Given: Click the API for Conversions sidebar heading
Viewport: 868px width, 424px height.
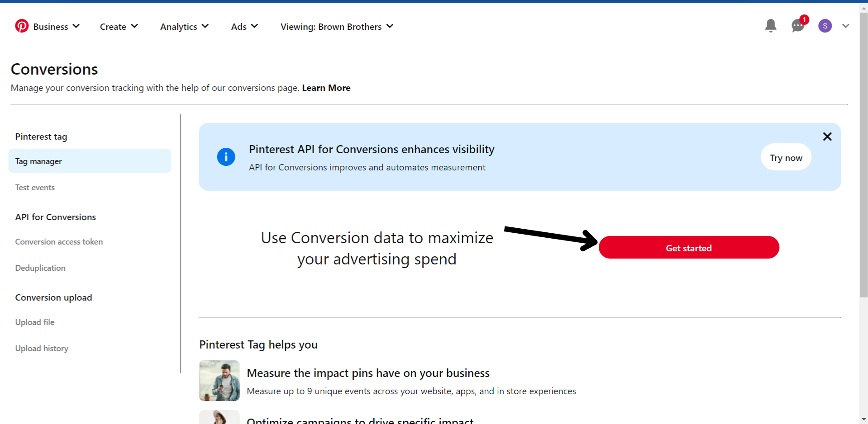Looking at the screenshot, I should click(56, 217).
